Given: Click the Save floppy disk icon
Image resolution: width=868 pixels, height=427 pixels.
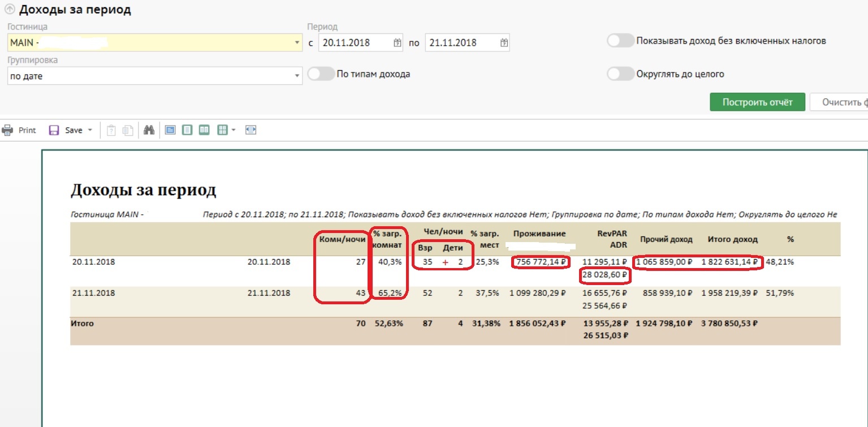Looking at the screenshot, I should click(54, 130).
